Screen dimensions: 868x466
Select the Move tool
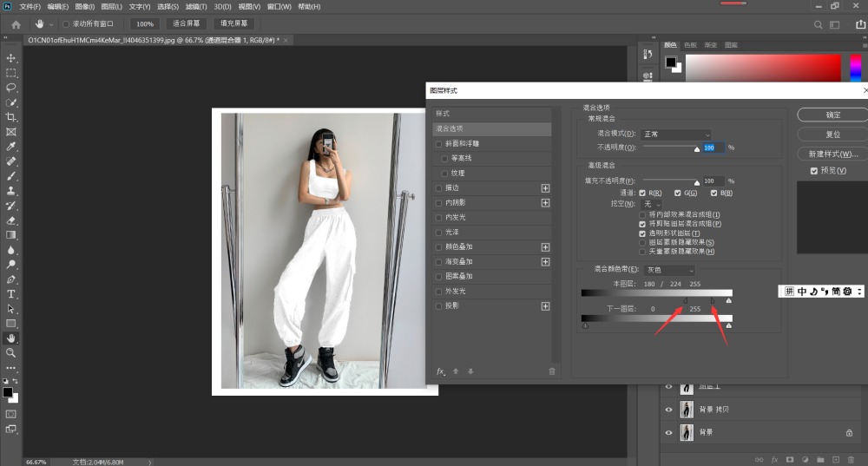(x=10, y=58)
